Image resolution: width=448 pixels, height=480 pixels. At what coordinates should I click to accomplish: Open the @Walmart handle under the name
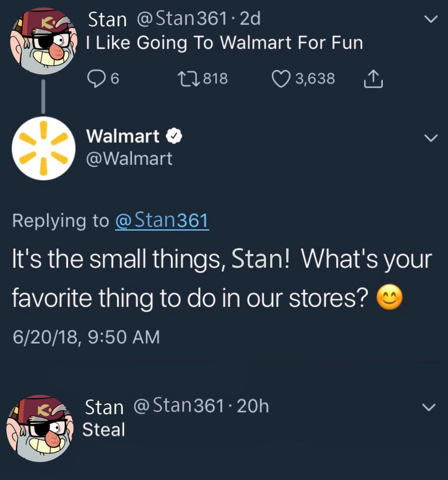tap(129, 159)
